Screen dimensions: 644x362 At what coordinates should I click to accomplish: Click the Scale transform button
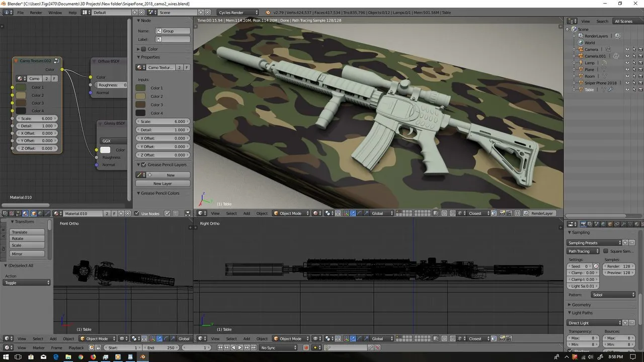[x=27, y=245]
